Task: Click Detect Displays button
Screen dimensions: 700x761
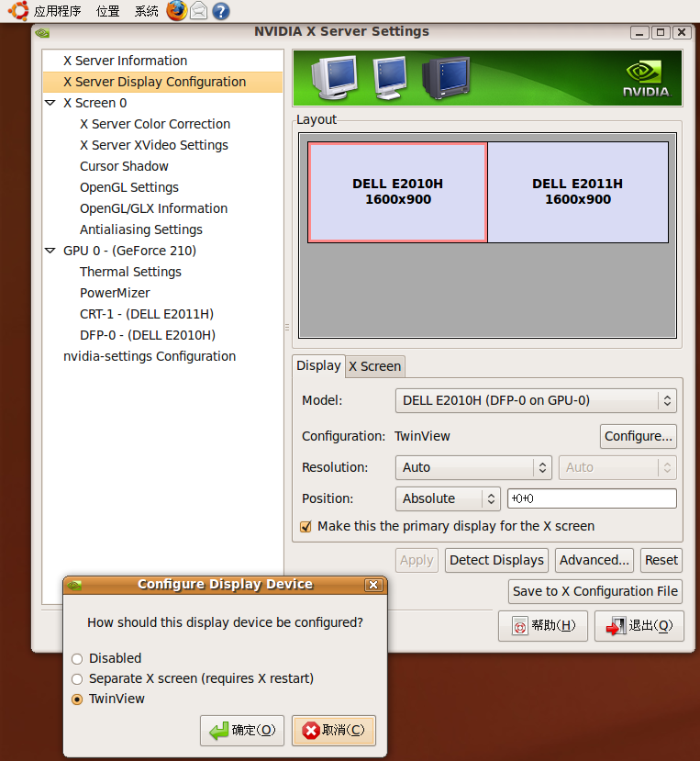Action: (496, 561)
